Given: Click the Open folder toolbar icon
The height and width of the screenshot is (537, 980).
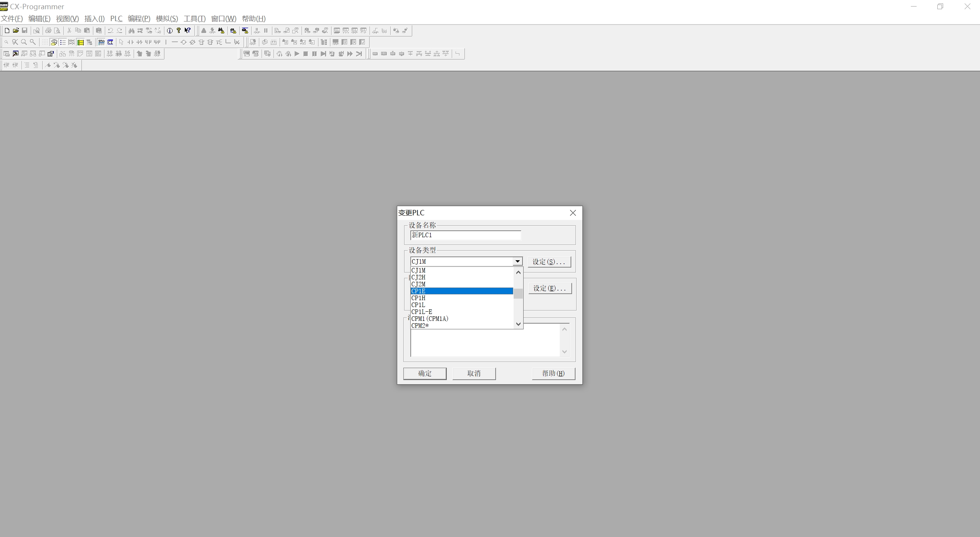Looking at the screenshot, I should click(16, 31).
